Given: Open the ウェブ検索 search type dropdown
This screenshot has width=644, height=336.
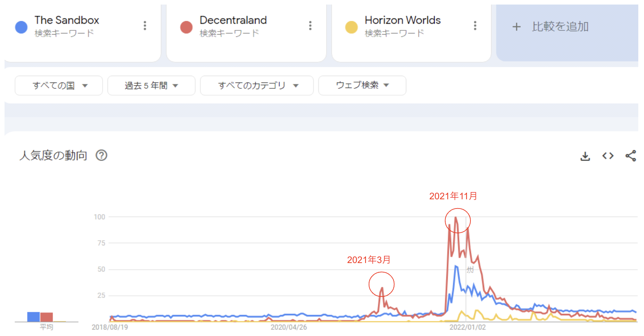Looking at the screenshot, I should click(x=362, y=85).
